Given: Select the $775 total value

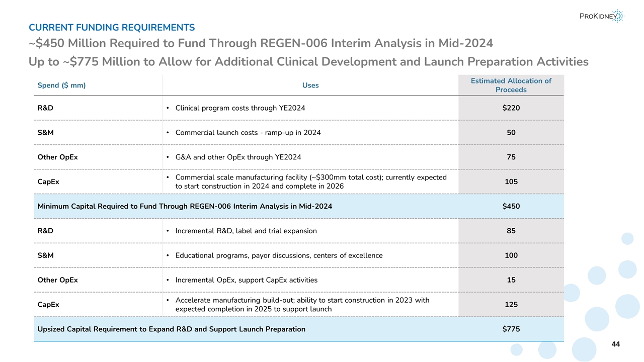Looking at the screenshot, I should pyautogui.click(x=511, y=329).
